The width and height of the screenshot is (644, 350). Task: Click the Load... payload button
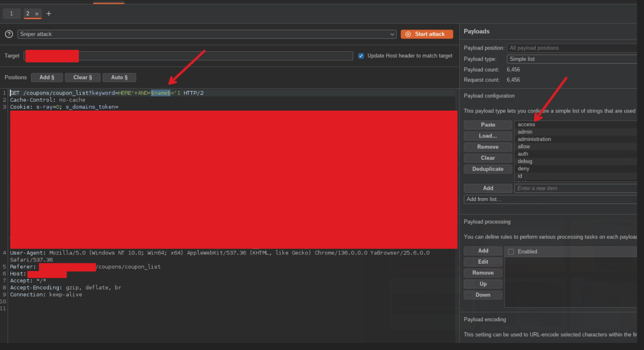[x=488, y=136]
